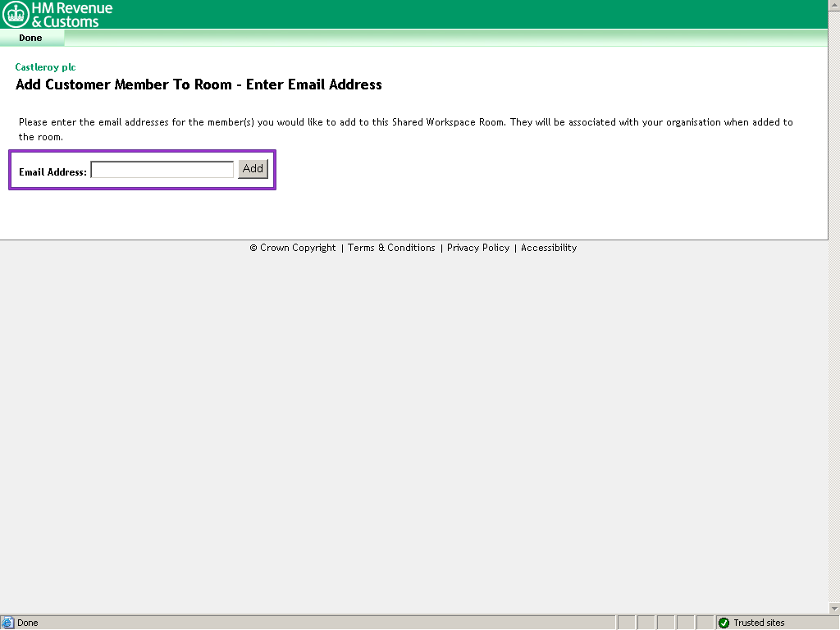Click the HM Revenue & Customs wordmark text

[71, 15]
